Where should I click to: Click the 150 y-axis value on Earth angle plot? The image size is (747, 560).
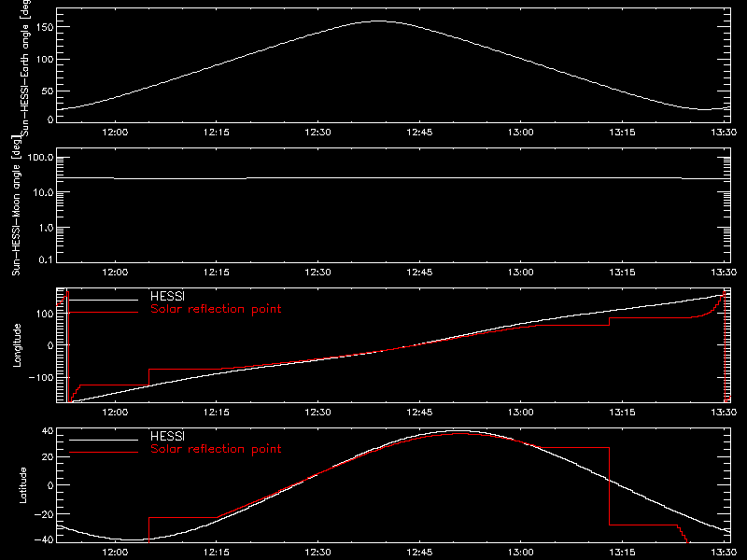[45, 27]
